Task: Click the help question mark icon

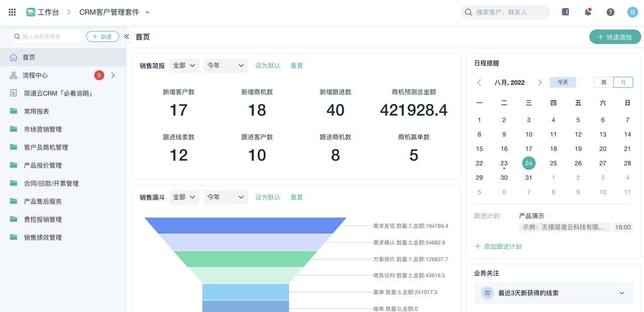Action: pyautogui.click(x=610, y=12)
